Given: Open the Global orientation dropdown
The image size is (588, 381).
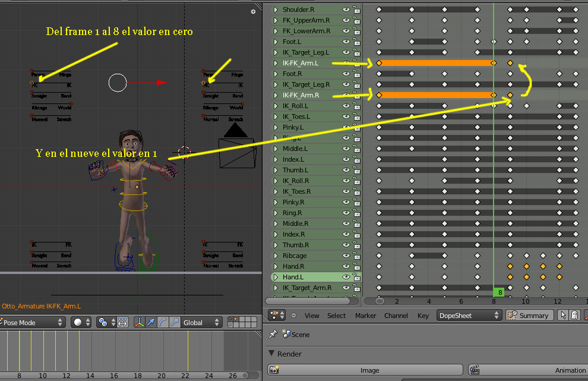Looking at the screenshot, I should 201,322.
